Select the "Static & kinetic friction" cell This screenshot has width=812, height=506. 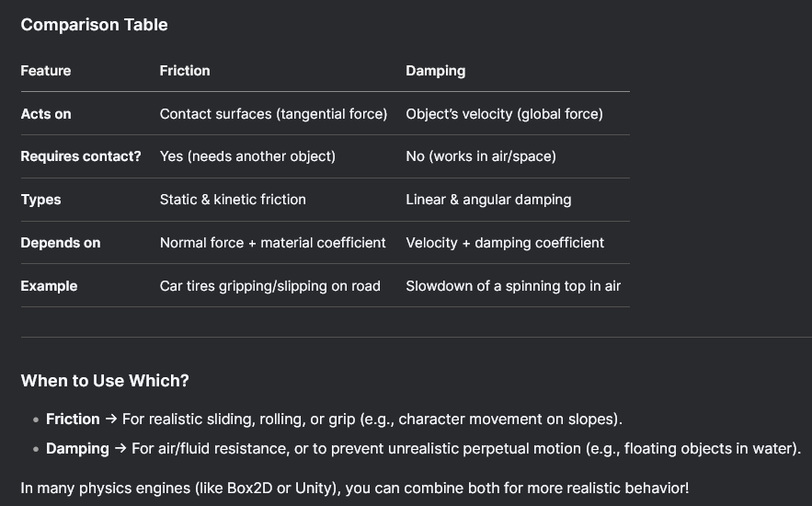click(x=233, y=200)
